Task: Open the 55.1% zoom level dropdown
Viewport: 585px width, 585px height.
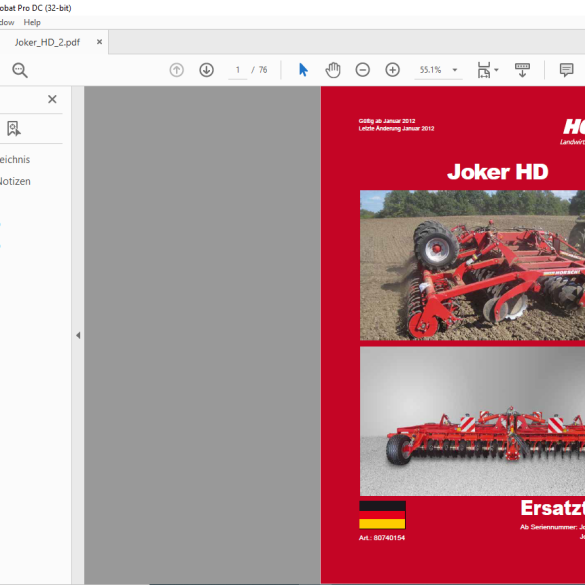Action: [454, 70]
